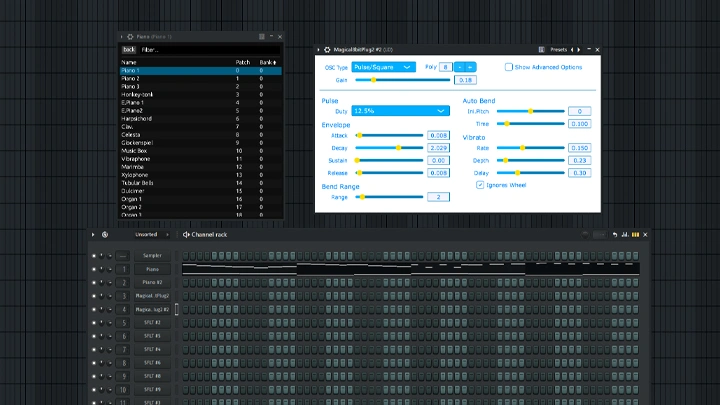720x405 pixels.
Task: Click the Attack value field 0.008
Action: coord(438,135)
